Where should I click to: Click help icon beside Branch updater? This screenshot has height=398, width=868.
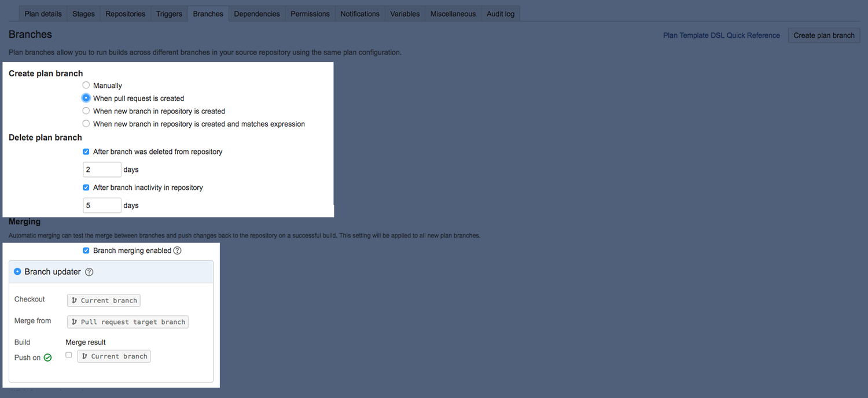pos(89,272)
